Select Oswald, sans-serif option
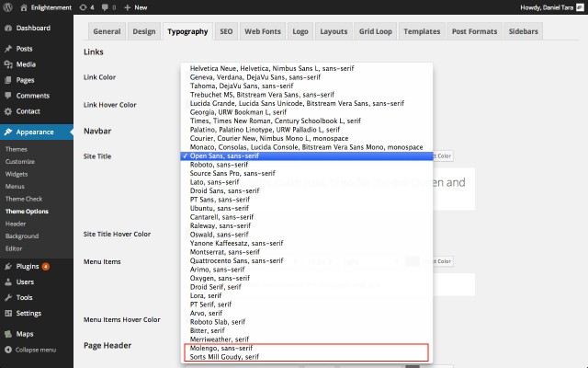This screenshot has width=588, height=368. (x=307, y=235)
